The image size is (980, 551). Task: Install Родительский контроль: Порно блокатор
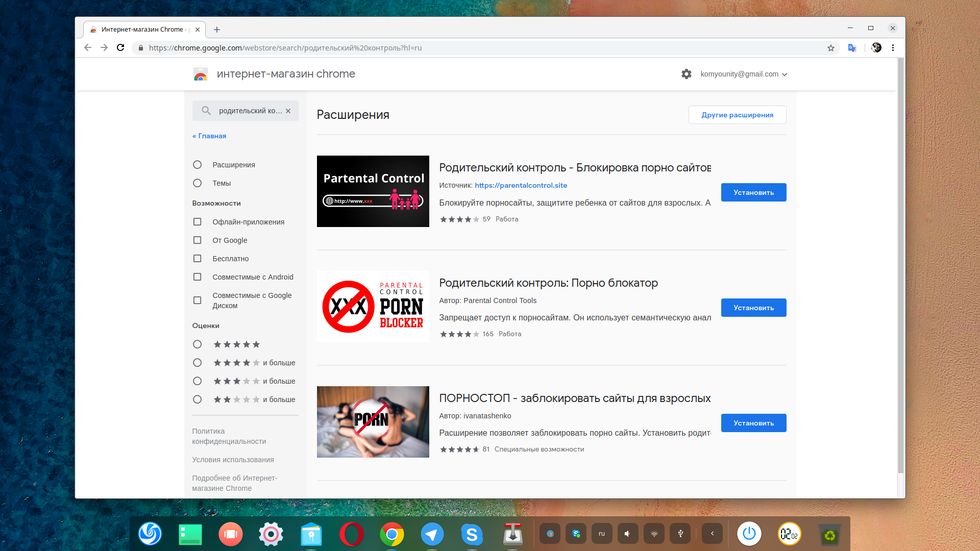(x=753, y=308)
